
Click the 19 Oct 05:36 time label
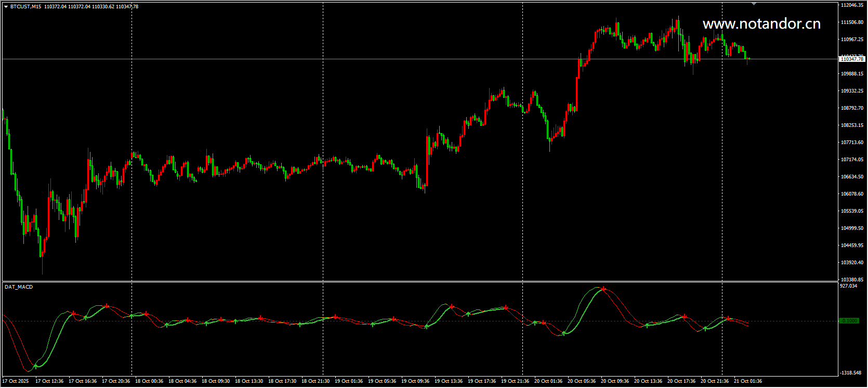click(382, 381)
